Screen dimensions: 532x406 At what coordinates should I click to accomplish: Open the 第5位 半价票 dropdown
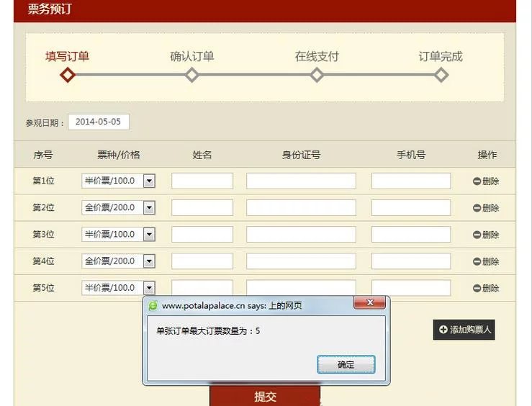pyautogui.click(x=149, y=288)
